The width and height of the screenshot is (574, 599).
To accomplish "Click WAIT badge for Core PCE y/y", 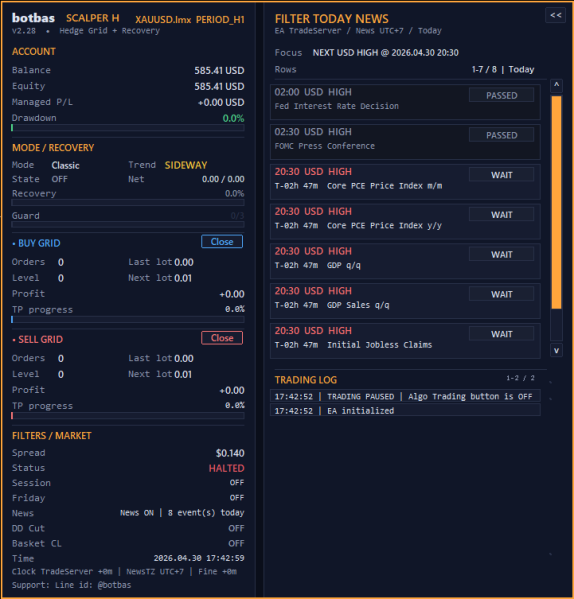I will click(x=501, y=215).
